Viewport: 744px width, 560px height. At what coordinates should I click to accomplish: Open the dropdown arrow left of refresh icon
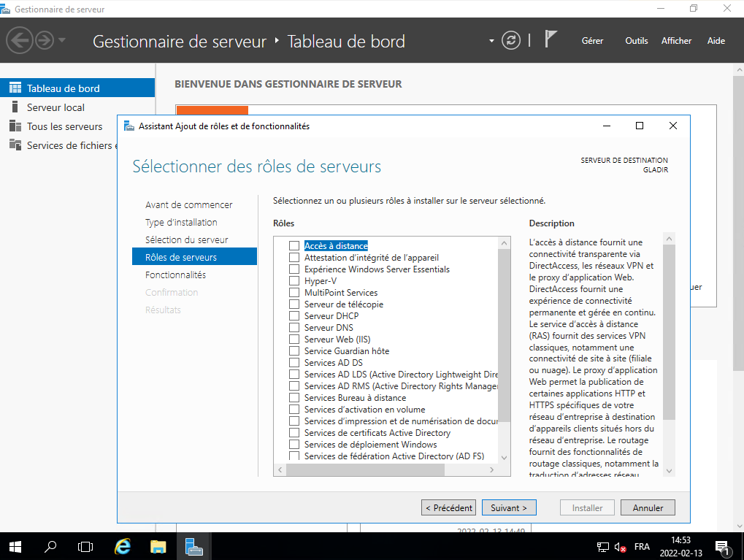pos(491,41)
